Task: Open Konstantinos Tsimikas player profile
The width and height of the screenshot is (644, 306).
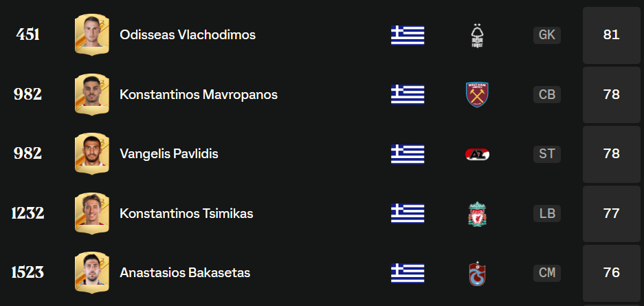Action: point(186,213)
